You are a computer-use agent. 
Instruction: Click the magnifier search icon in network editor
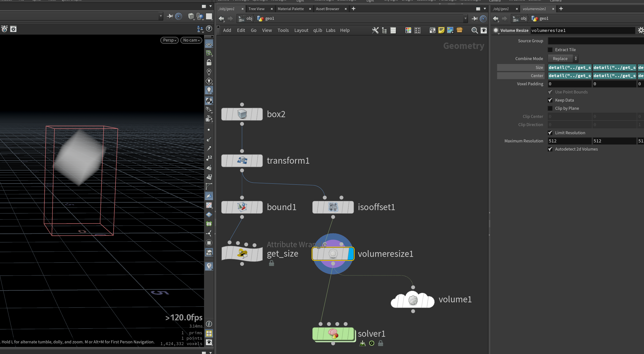[474, 30]
